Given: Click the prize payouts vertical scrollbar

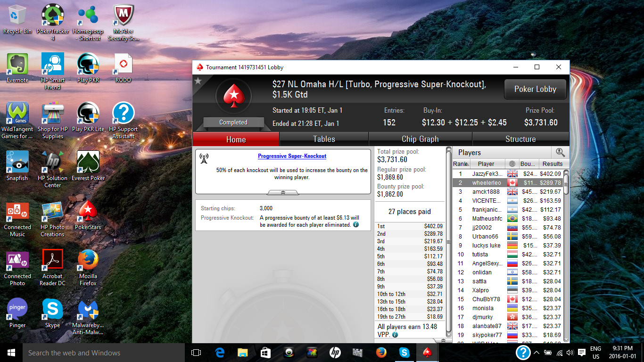Looking at the screenshot, I should (449, 242).
